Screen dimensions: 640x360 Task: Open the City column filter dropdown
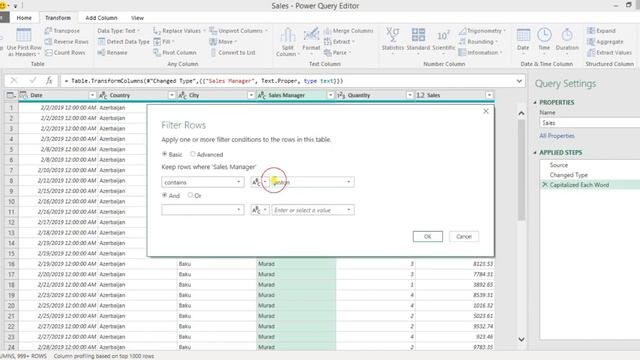pos(251,95)
